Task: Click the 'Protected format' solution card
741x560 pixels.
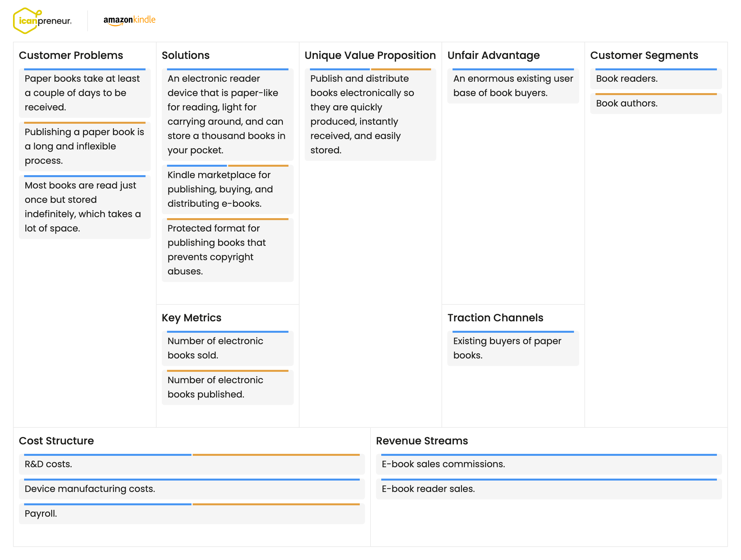Action: point(228,249)
